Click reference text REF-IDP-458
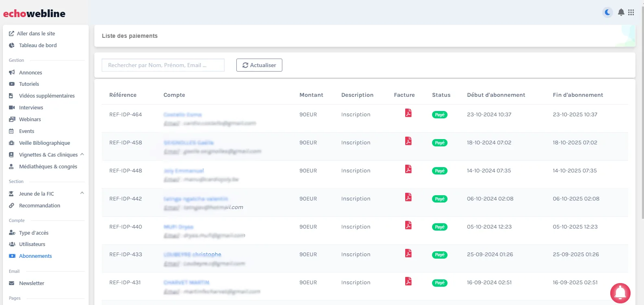Screen dimensions: 644x305 point(126,142)
